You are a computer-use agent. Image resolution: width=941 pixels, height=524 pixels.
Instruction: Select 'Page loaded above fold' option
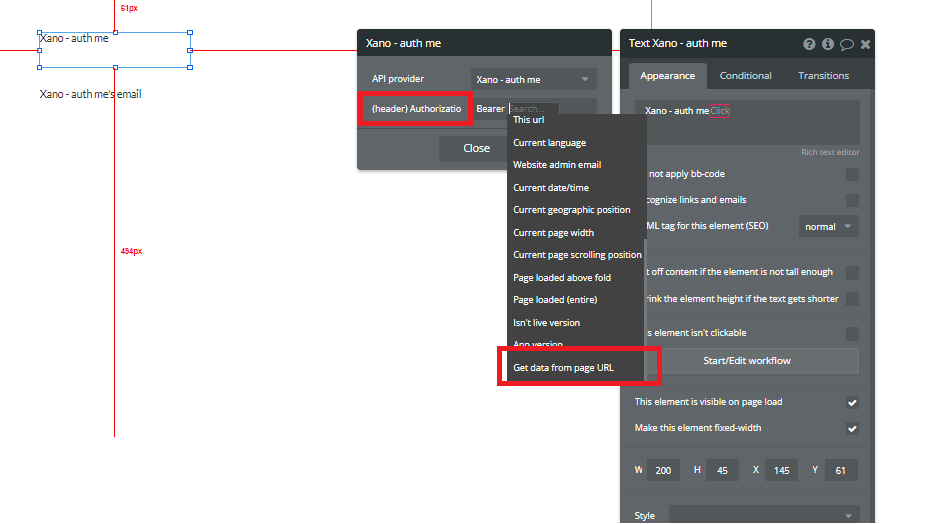tap(562, 278)
